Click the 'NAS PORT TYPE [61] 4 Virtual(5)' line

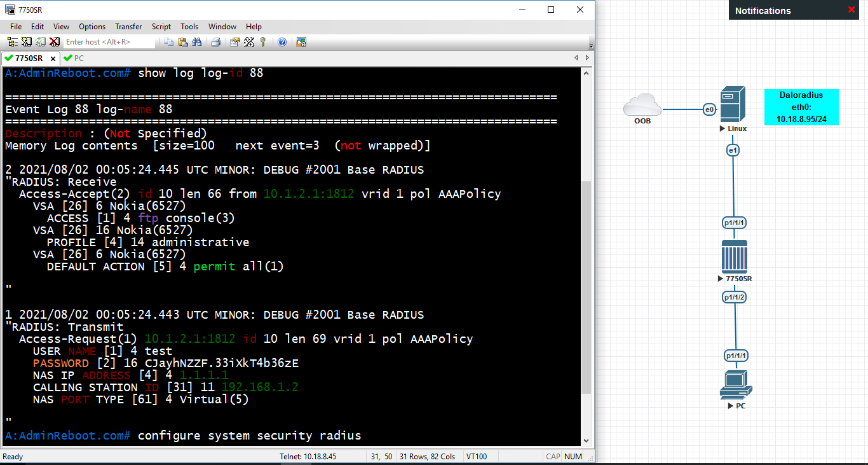point(141,399)
